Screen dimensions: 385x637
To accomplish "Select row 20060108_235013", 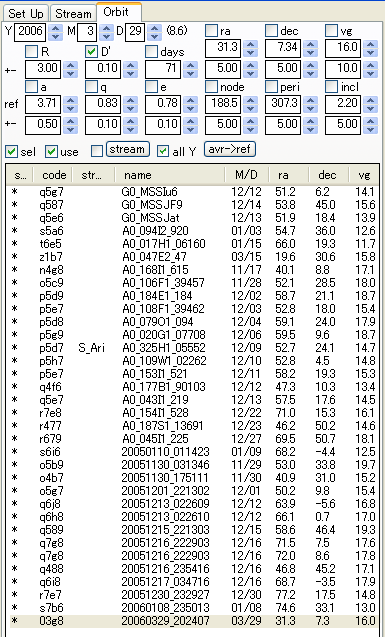I will [194, 608].
